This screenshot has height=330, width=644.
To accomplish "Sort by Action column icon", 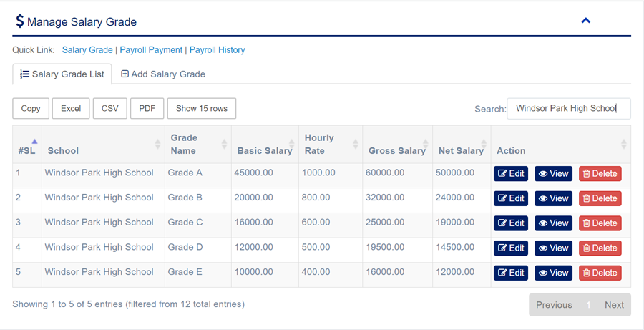I will pyautogui.click(x=623, y=145).
